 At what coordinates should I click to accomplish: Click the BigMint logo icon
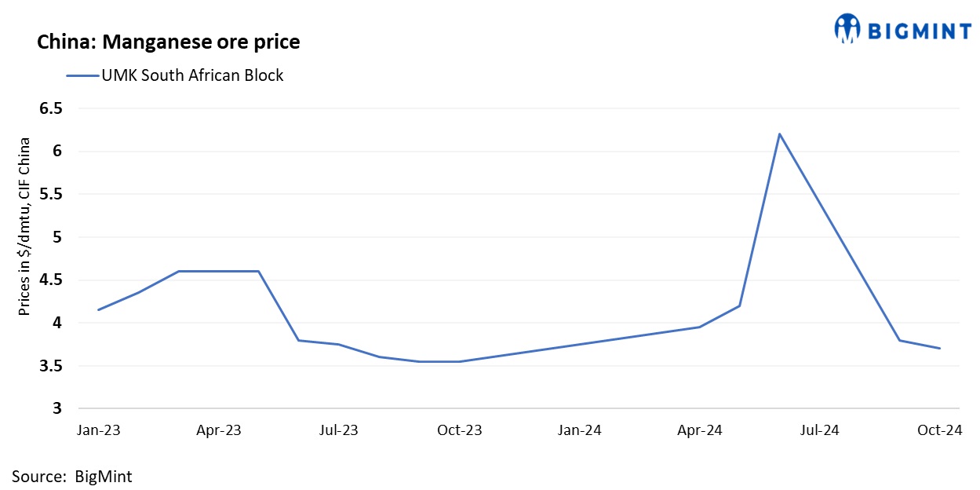point(847,29)
